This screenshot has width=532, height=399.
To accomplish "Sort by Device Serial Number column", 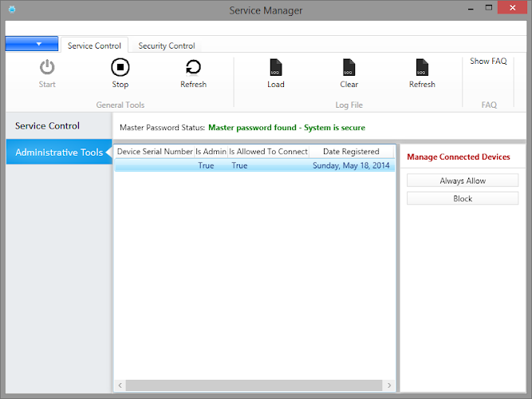I will (x=154, y=152).
